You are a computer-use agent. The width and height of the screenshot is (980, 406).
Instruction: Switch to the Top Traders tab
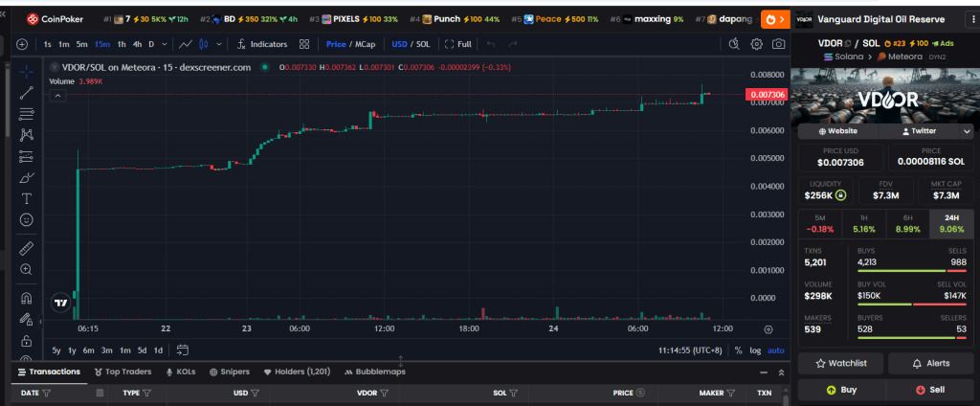pos(122,372)
